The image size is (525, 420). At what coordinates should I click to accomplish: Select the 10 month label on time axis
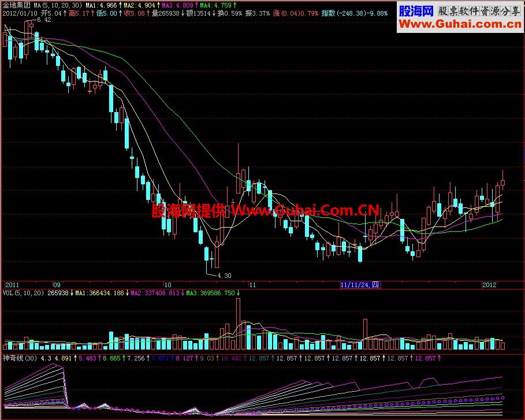click(x=167, y=285)
